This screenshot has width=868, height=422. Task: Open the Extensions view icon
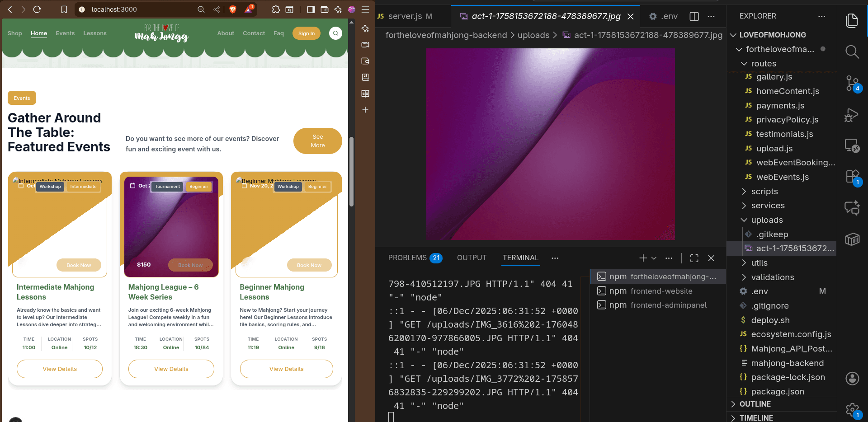(852, 177)
